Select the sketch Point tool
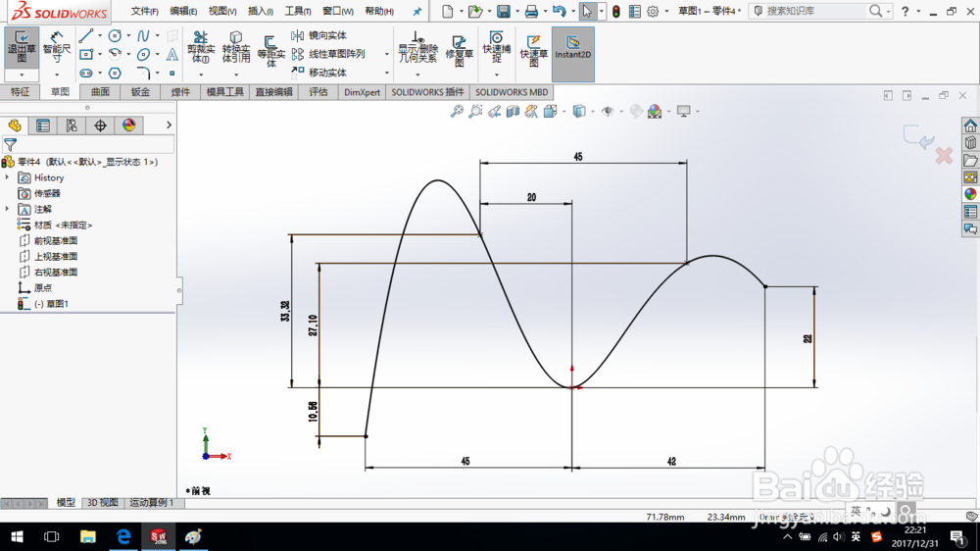980x551 pixels. [x=171, y=74]
